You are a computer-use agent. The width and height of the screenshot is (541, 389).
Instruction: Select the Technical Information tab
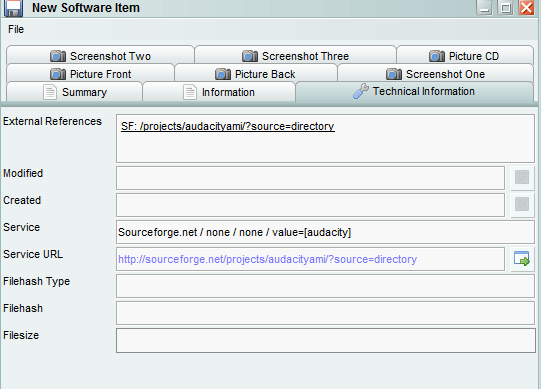(414, 91)
